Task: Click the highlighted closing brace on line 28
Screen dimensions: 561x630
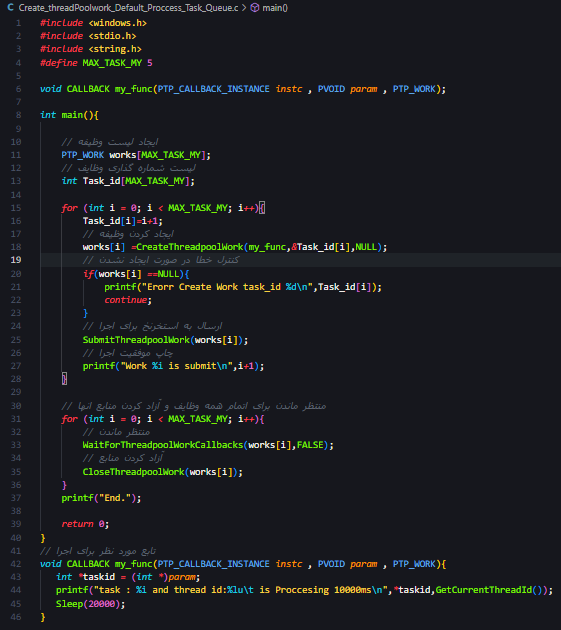Action: point(64,379)
